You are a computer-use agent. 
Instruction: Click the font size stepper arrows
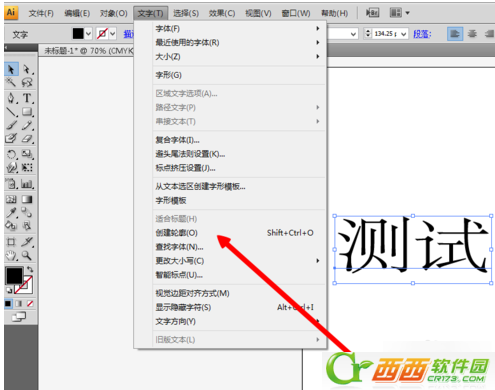point(368,33)
